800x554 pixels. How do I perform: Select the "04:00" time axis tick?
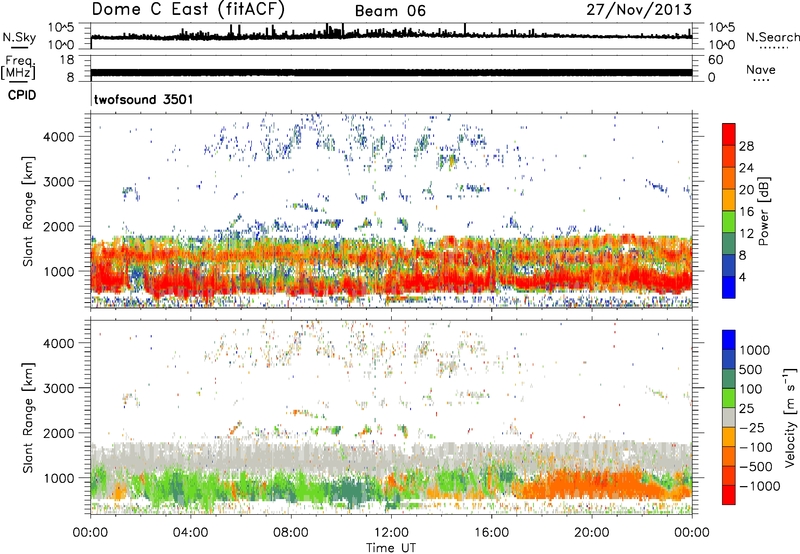190,533
